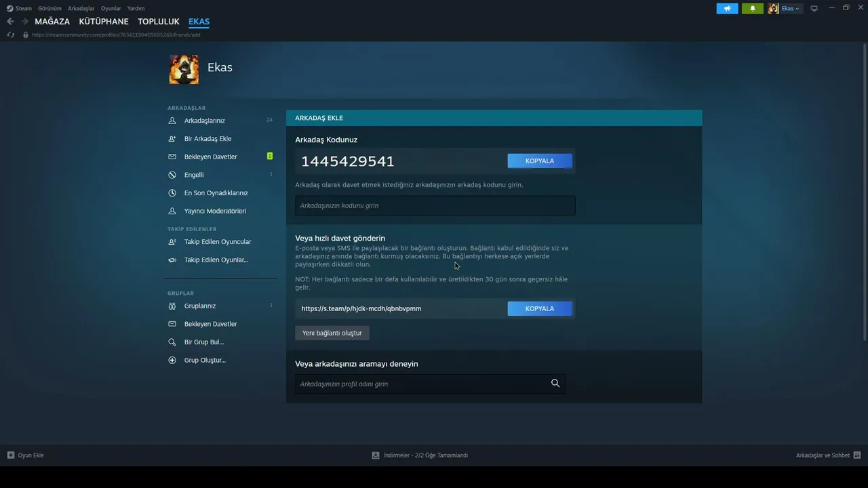868x488 pixels.
Task: Click the En Son Oynadıklarınız clock icon
Action: click(172, 193)
